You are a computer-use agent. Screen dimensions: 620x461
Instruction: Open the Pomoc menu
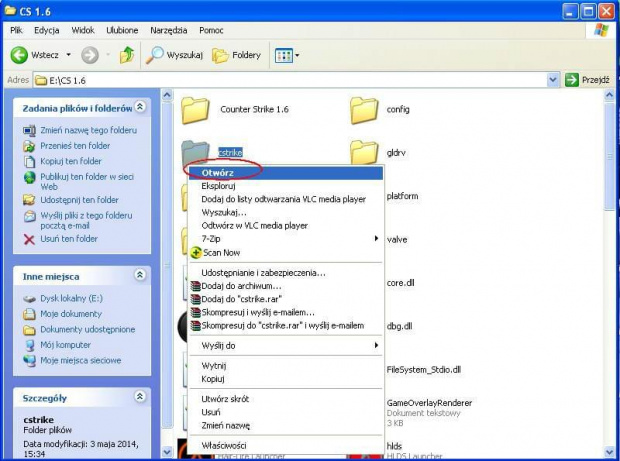[211, 30]
